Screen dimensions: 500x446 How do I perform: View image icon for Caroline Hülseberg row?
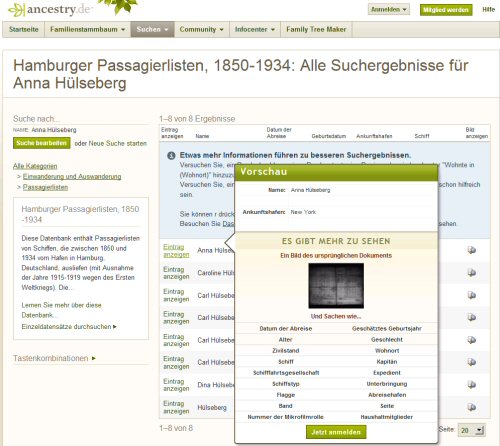pos(471,273)
